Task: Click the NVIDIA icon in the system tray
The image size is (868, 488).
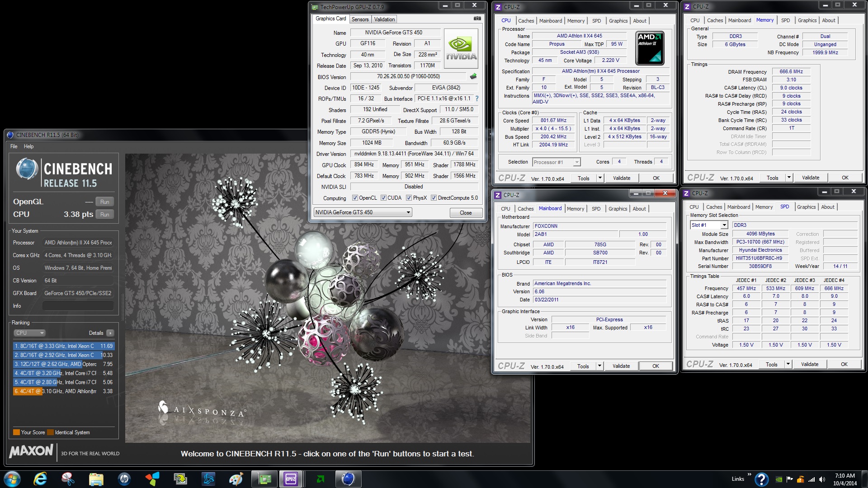Action: coord(779,479)
